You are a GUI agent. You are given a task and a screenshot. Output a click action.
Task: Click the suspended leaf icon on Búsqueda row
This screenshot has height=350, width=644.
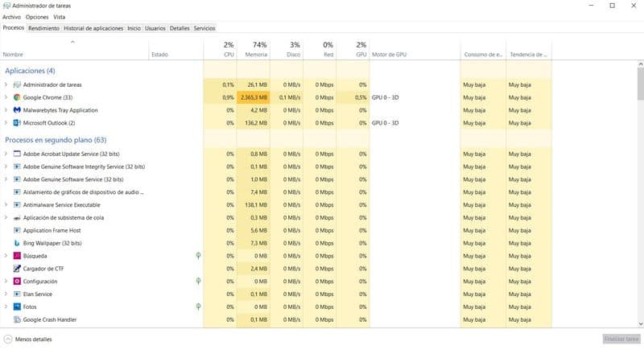pos(198,256)
